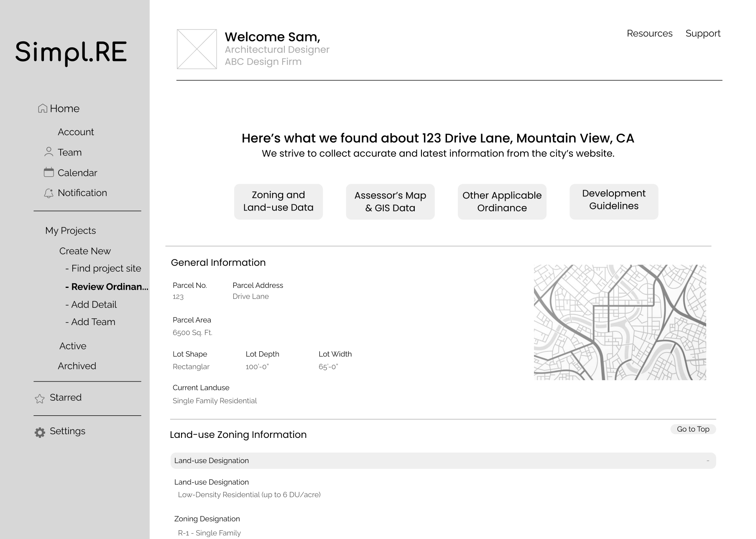Go to Add Detail step
Viewport: 756px width, 539px height.
91,305
